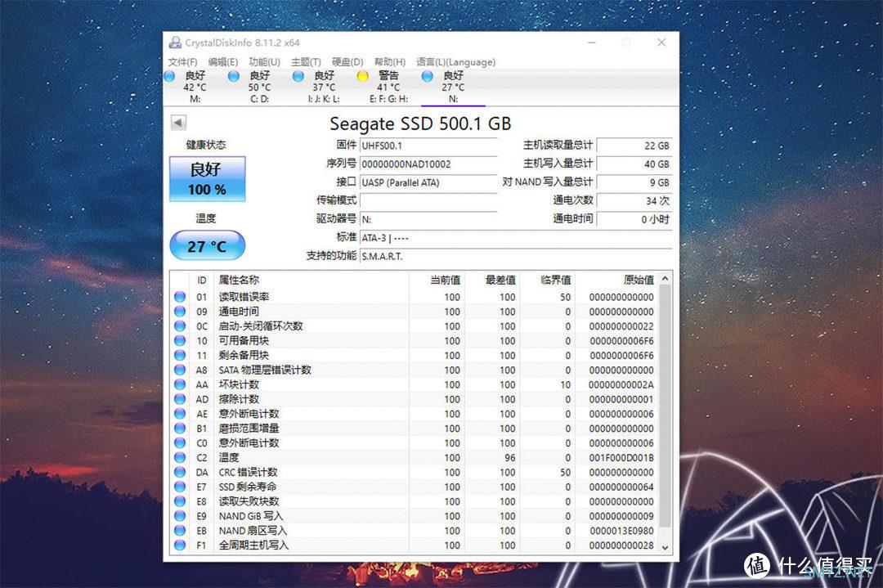883x588 pixels.
Task: Click the Seagate SSD 500.1 GB title
Action: coord(420,123)
